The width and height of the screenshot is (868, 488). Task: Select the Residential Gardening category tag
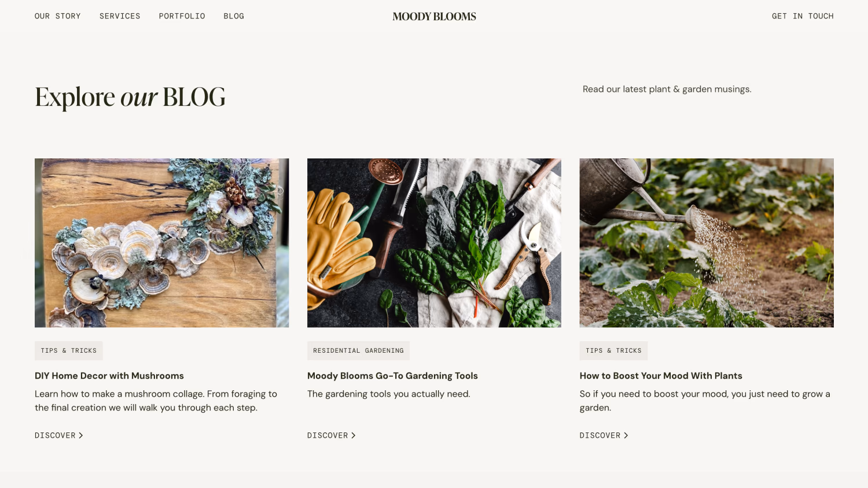tap(358, 350)
